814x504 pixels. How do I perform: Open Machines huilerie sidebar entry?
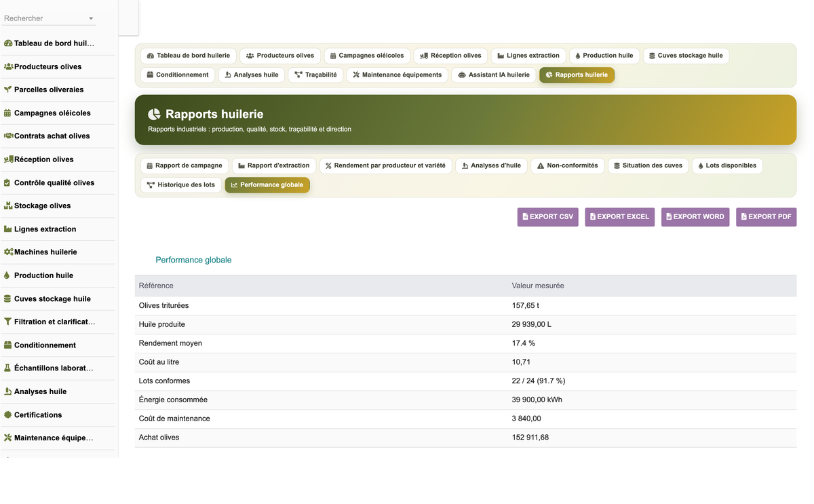coord(45,252)
